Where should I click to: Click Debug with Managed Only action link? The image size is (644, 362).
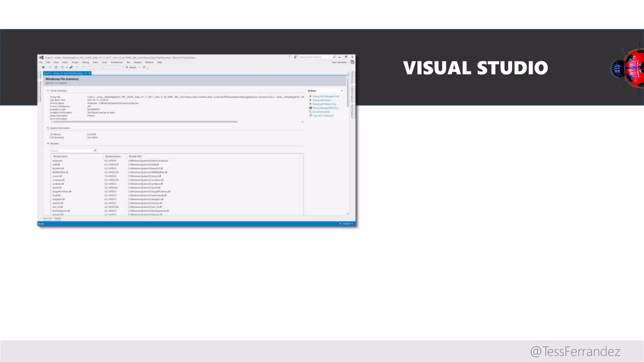click(326, 96)
